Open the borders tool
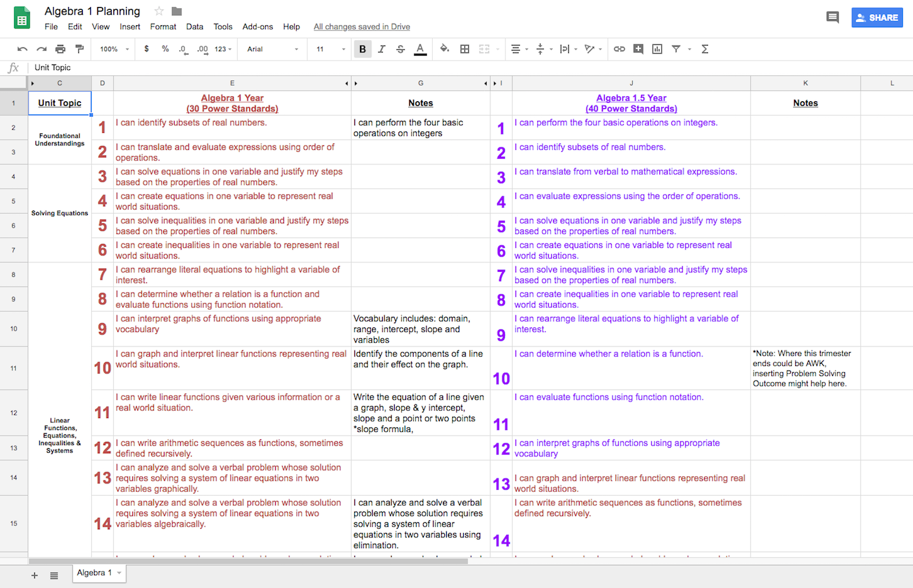 [x=464, y=49]
